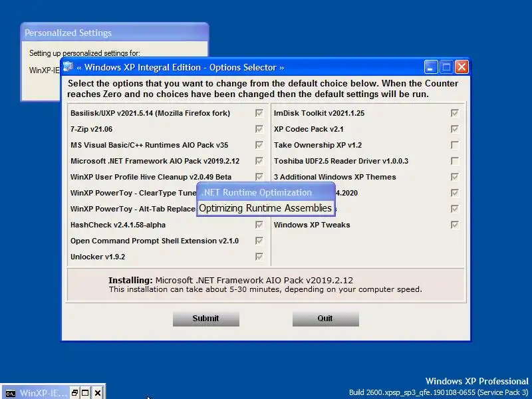Click 'Setting up personalized settings for:' text
The height and width of the screenshot is (399, 532).
click(x=84, y=53)
